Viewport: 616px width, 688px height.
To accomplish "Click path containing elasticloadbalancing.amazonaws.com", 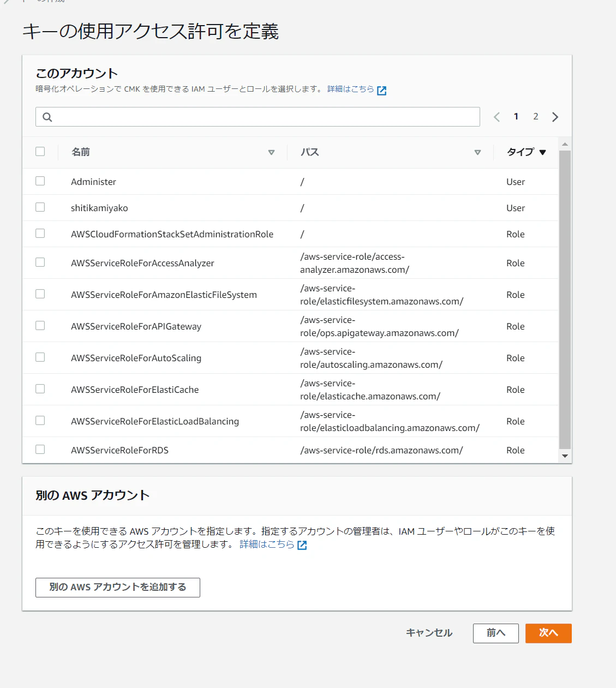I will [x=390, y=421].
